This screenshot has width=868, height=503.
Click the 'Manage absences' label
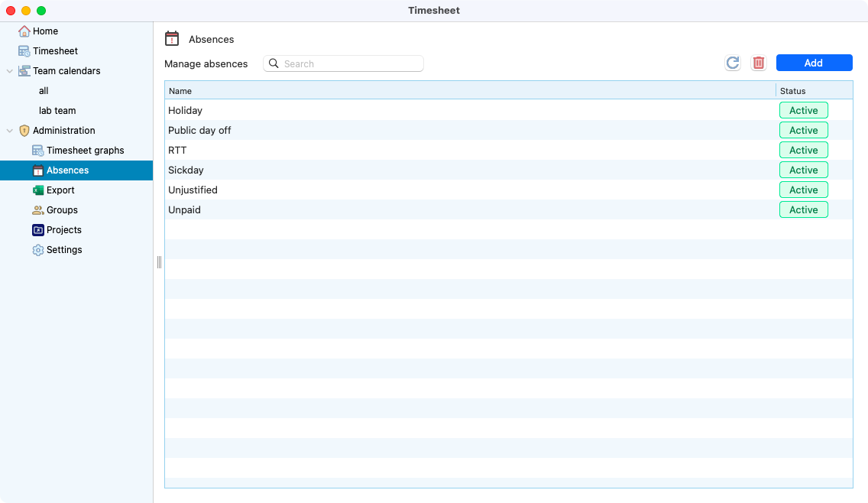(206, 63)
